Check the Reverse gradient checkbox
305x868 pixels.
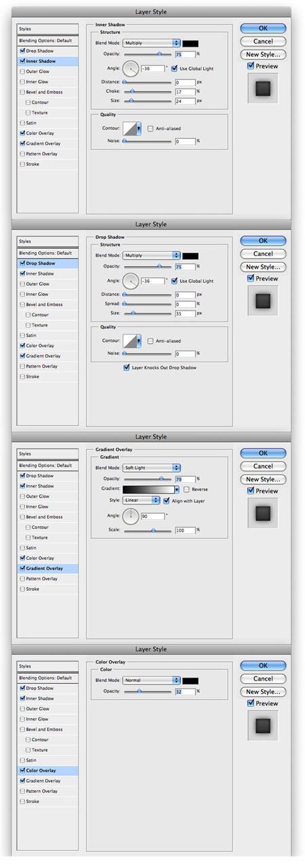coord(186,489)
